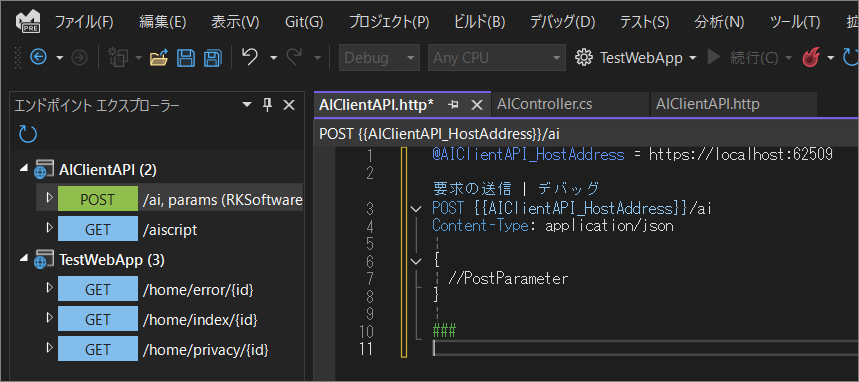Save the current file with single disk icon
859x382 pixels.
click(186, 58)
